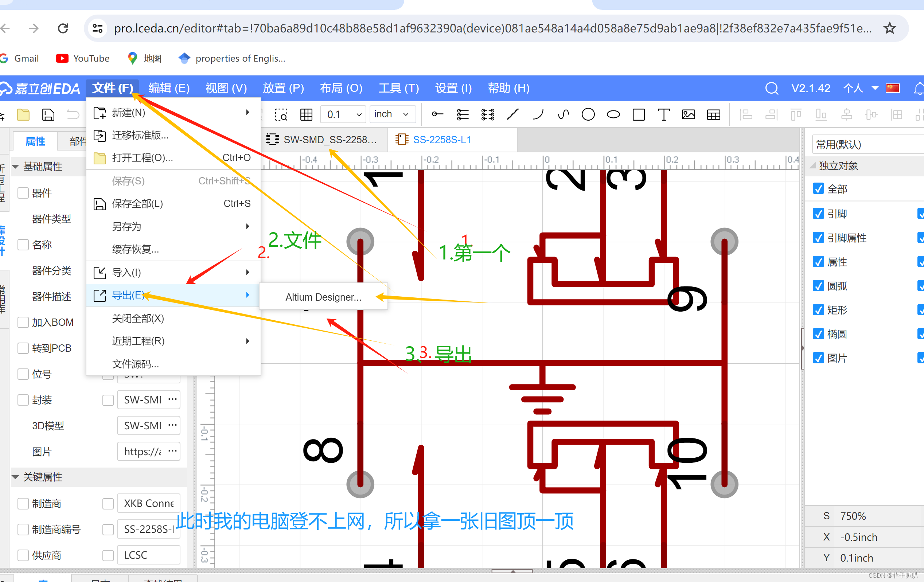
Task: Click the circle drawing tool
Action: 588,114
